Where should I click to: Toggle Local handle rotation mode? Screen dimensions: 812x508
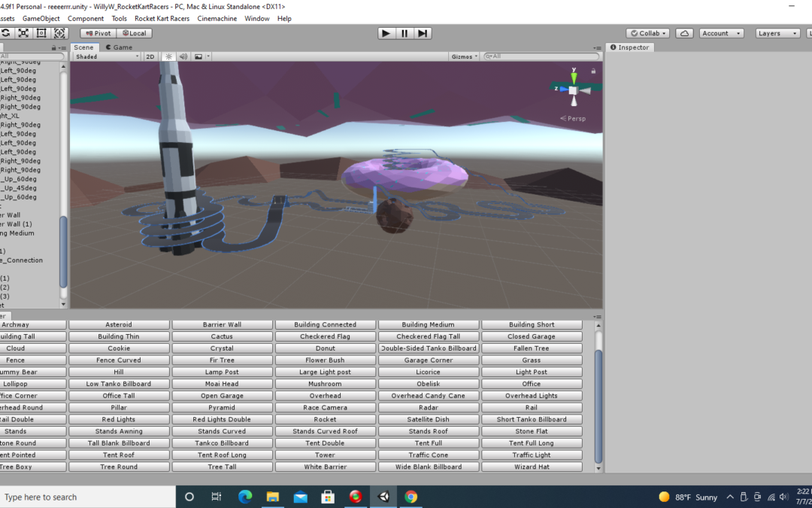[134, 33]
